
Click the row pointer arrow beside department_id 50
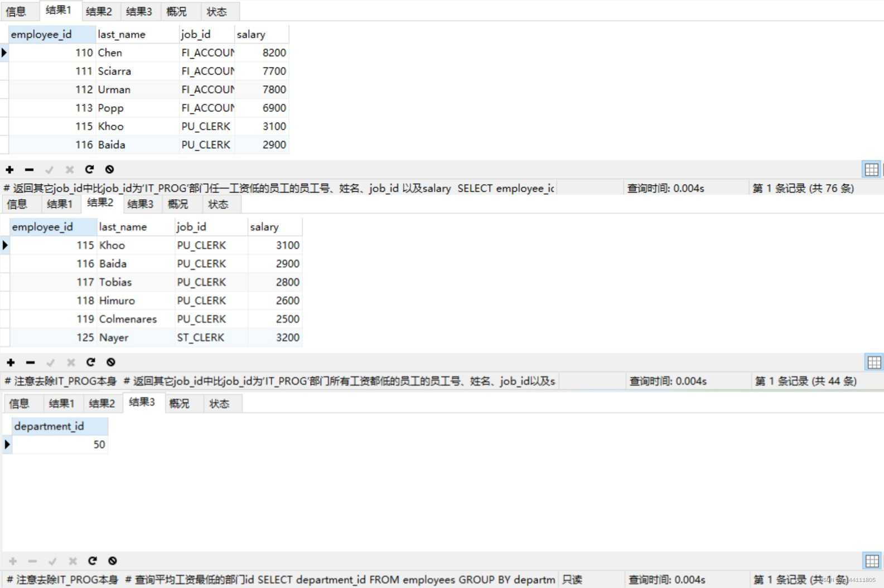coord(7,445)
